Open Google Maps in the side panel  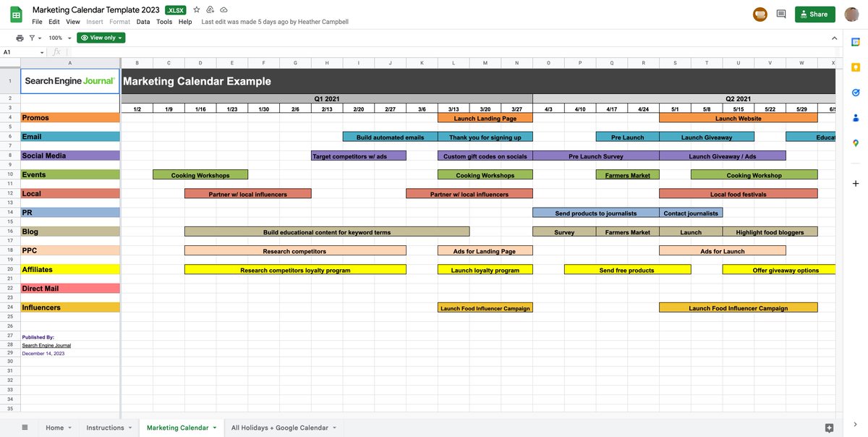pyautogui.click(x=854, y=143)
